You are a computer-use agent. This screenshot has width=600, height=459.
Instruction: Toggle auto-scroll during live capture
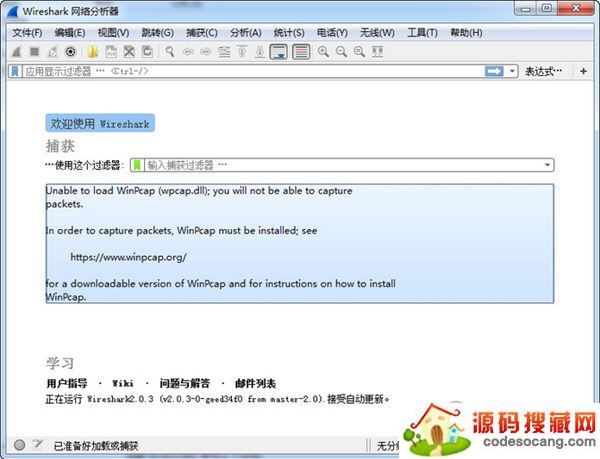click(x=279, y=52)
